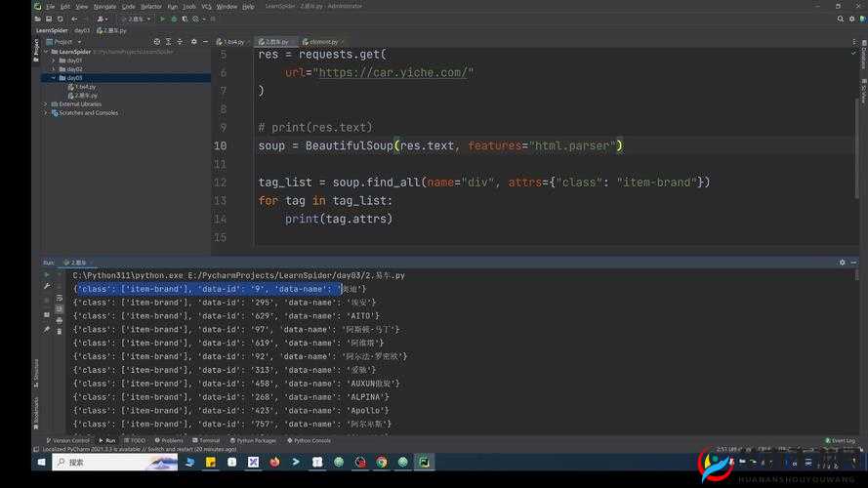The image size is (868, 488).
Task: Expand External Libraries node
Action: click(x=46, y=104)
